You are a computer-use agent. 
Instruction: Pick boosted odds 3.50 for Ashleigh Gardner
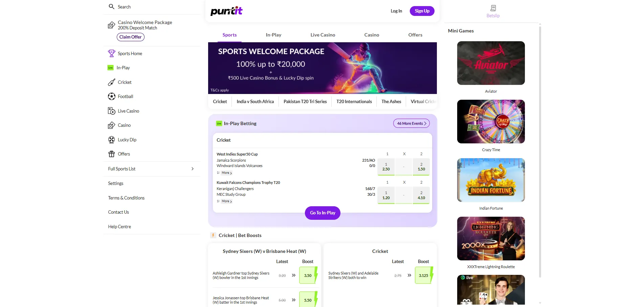pos(308,275)
